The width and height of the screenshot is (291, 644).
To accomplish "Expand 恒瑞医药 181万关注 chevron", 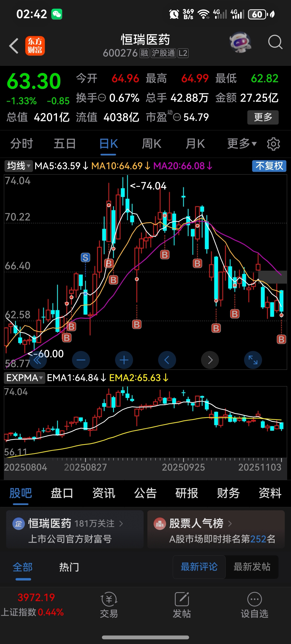I will click(x=121, y=523).
